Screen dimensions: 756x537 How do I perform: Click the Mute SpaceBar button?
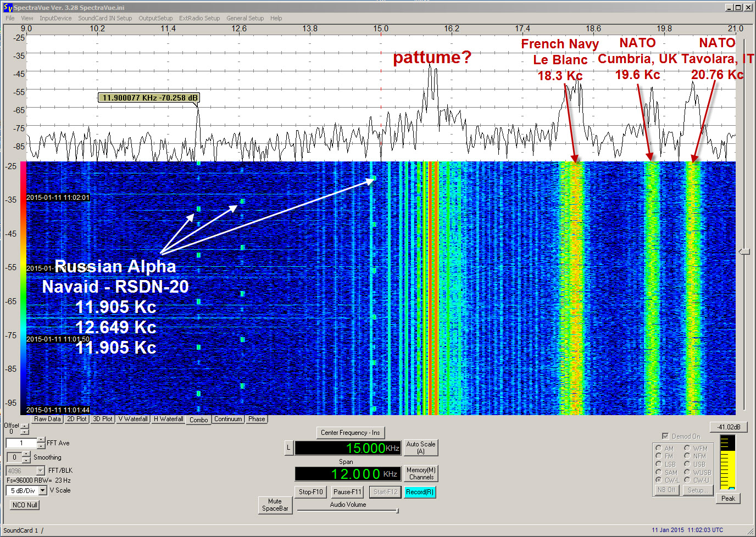(x=275, y=505)
